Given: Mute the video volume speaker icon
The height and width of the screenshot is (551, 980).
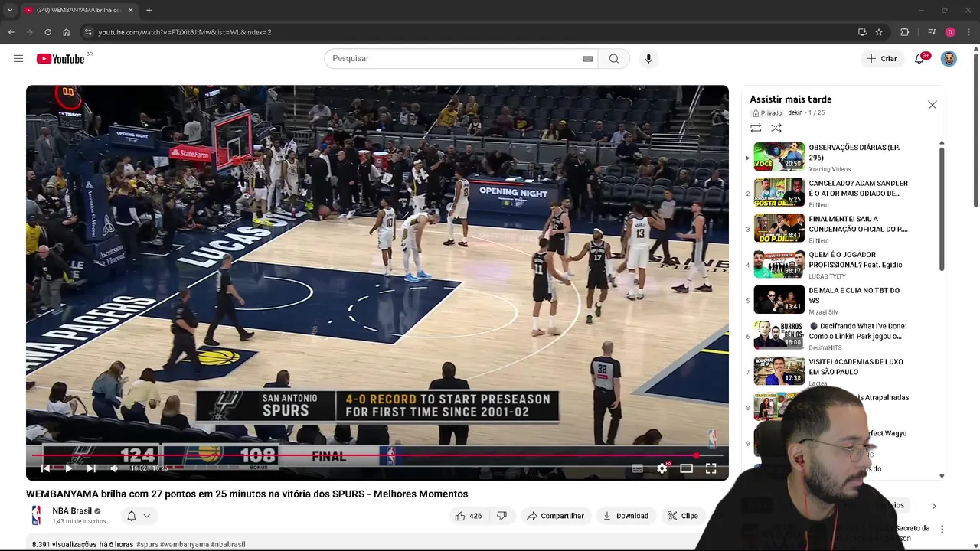Looking at the screenshot, I should [114, 468].
